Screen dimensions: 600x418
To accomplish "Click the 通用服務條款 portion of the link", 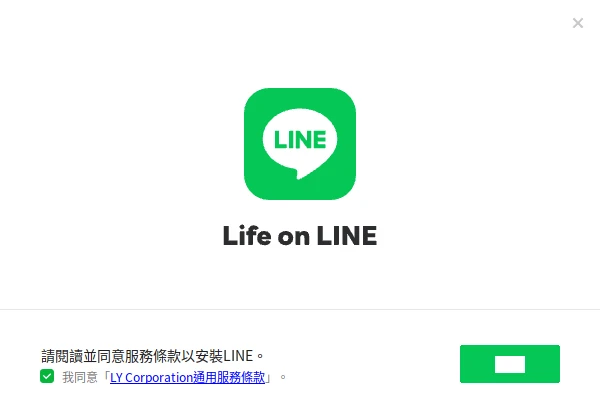I will coord(229,377).
